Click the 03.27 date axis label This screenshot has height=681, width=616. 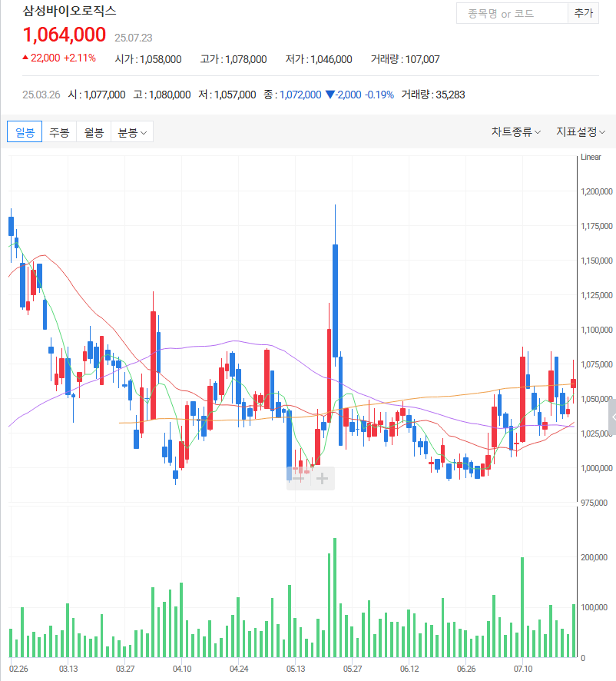pyautogui.click(x=125, y=669)
